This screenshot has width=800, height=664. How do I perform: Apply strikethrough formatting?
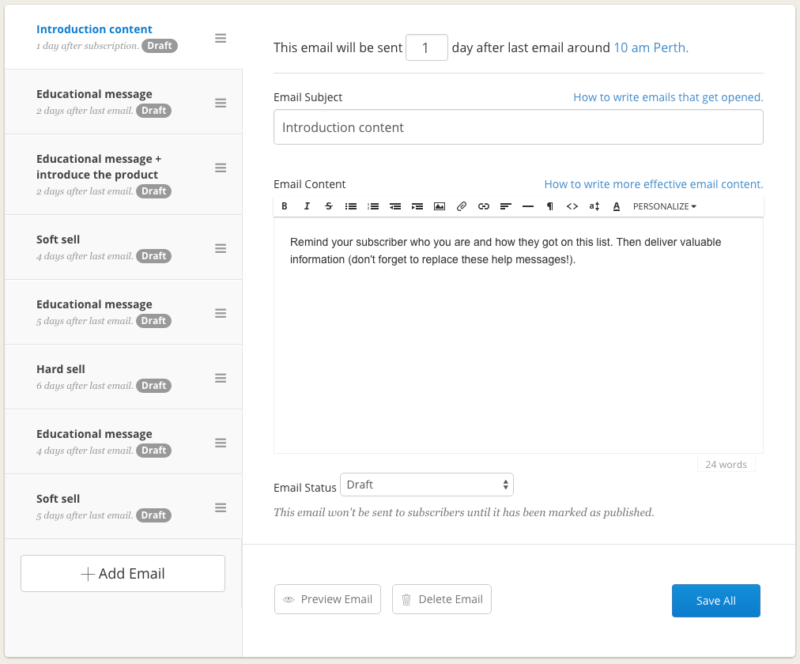pos(326,206)
